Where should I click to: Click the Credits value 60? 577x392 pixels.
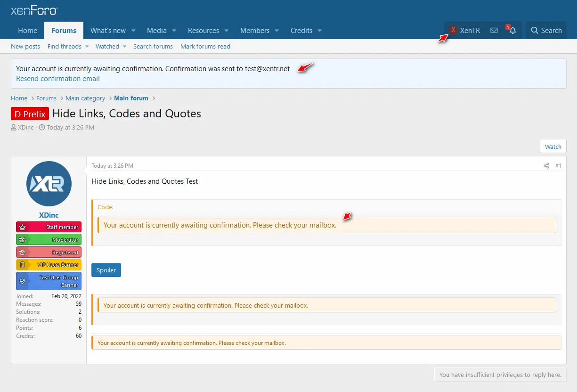[x=79, y=336]
